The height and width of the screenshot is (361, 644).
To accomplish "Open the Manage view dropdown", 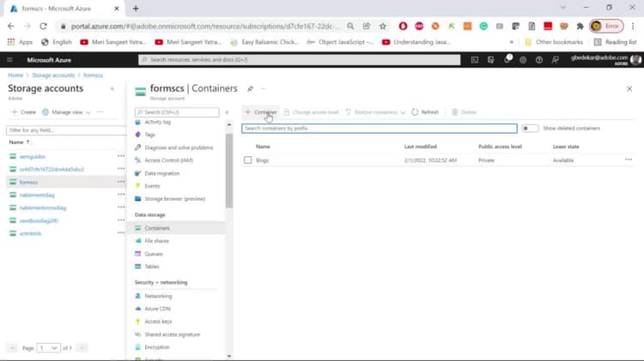I will pyautogui.click(x=66, y=112).
